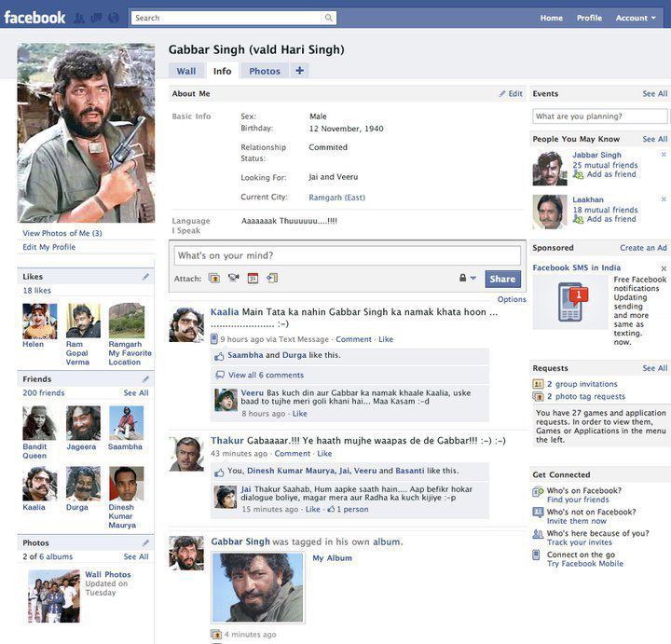This screenshot has height=644, width=671.
Task: Open the Account dropdown menu
Action: pyautogui.click(x=636, y=18)
